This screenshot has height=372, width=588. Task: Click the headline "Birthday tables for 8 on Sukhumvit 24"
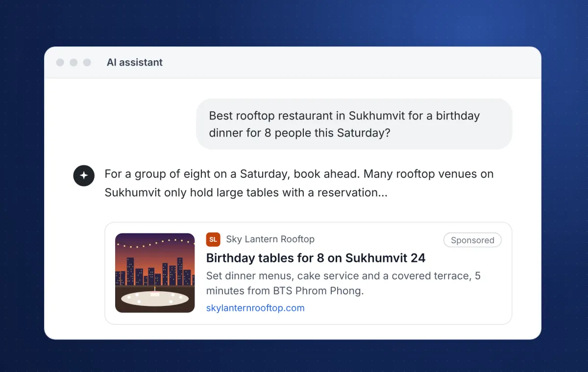pyautogui.click(x=316, y=258)
